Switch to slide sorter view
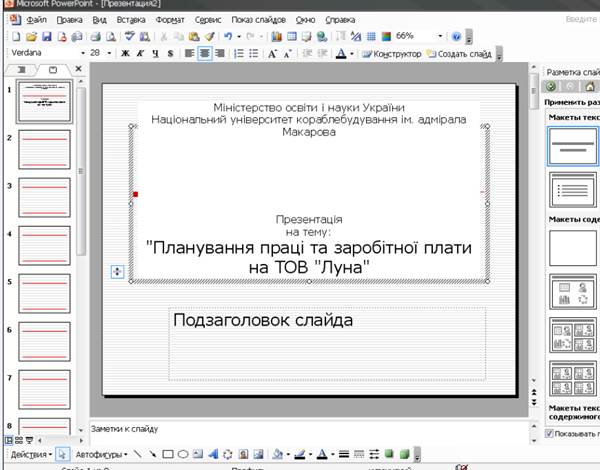 [x=19, y=440]
